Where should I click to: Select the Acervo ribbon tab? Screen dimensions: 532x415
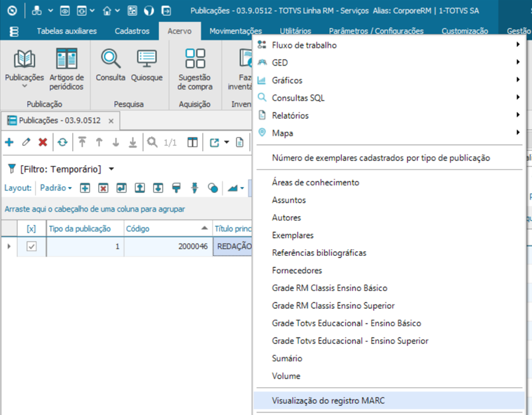[x=180, y=31]
